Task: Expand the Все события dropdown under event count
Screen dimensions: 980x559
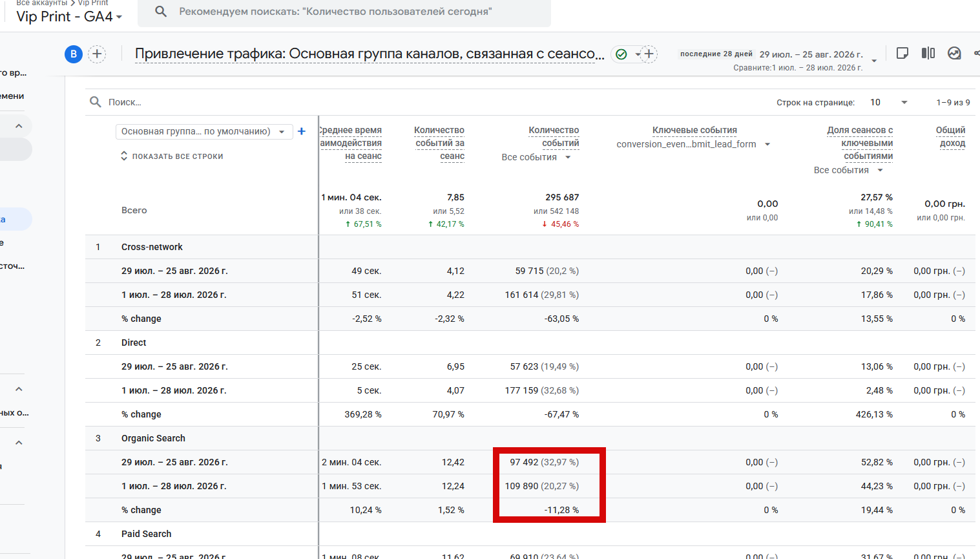Action: click(x=536, y=157)
